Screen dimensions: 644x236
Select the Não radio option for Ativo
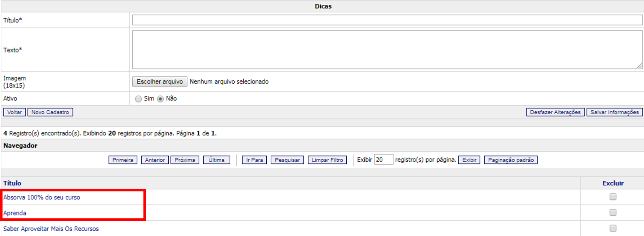pos(160,99)
